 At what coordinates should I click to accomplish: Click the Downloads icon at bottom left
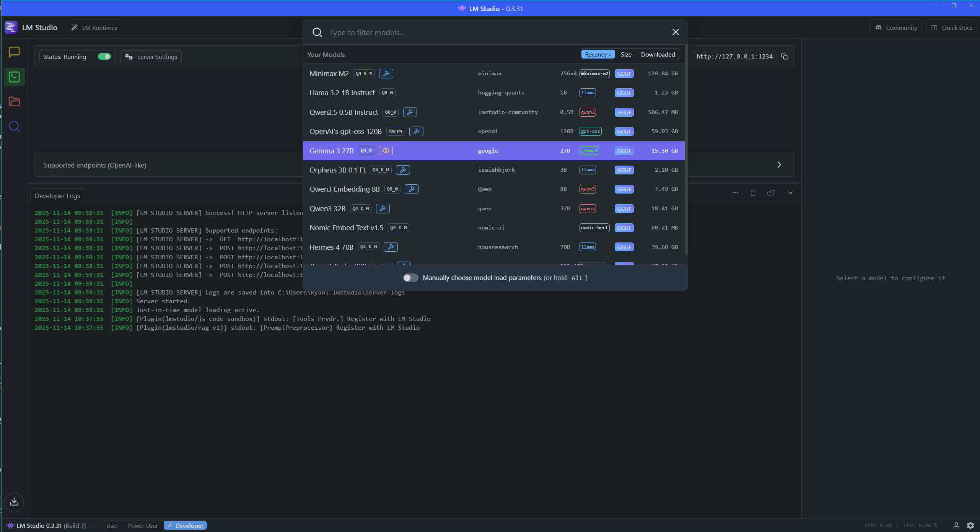[14, 501]
